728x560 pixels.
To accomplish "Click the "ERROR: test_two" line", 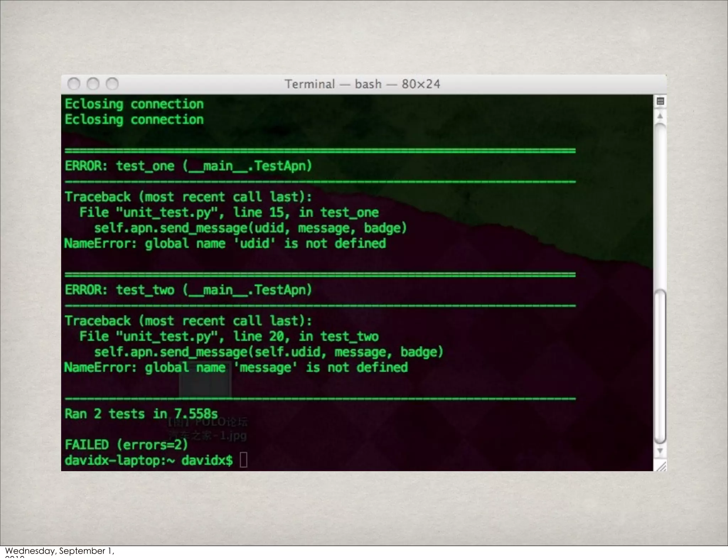I will [x=188, y=290].
